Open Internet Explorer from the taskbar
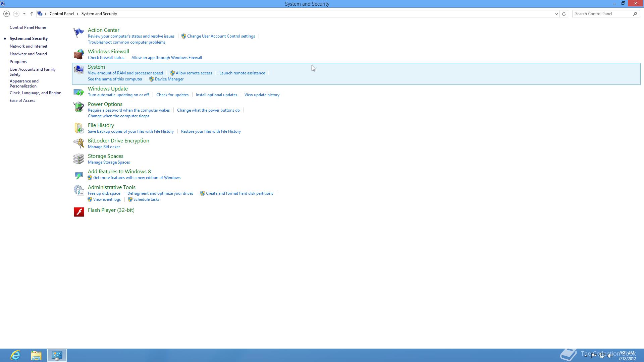The height and width of the screenshot is (362, 644). pyautogui.click(x=15, y=355)
